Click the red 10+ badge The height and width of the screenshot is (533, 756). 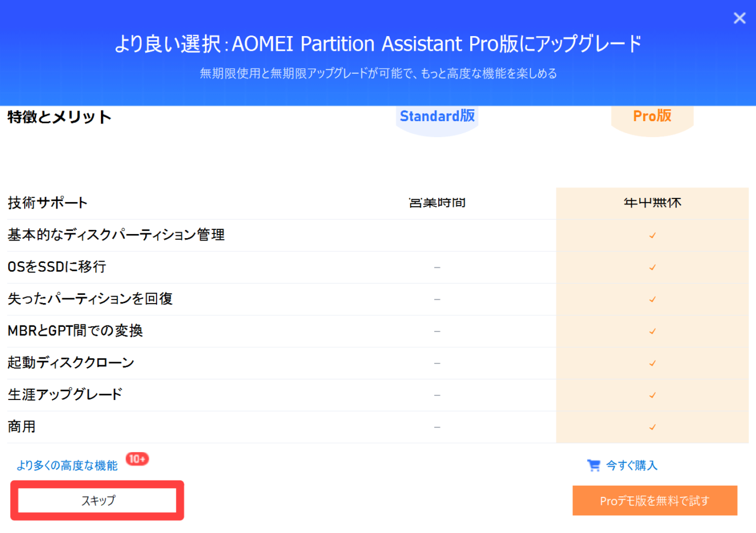coord(136,459)
